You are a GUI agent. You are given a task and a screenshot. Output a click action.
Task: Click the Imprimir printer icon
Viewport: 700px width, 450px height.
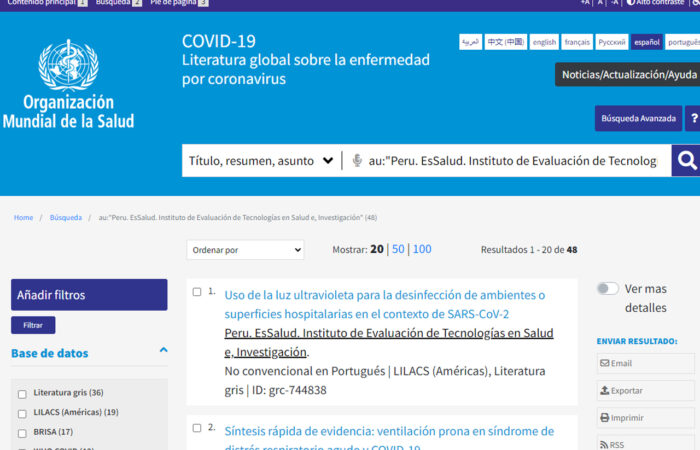tap(604, 417)
